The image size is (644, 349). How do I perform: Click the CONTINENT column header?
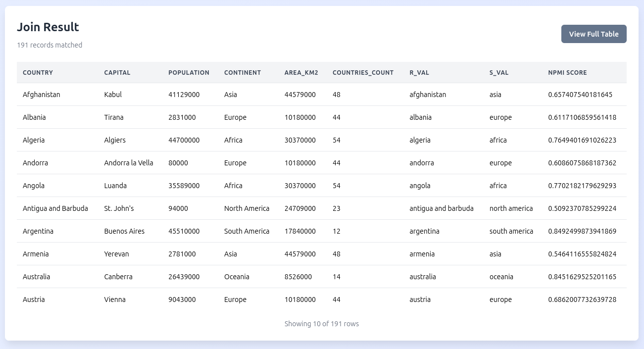pos(242,73)
